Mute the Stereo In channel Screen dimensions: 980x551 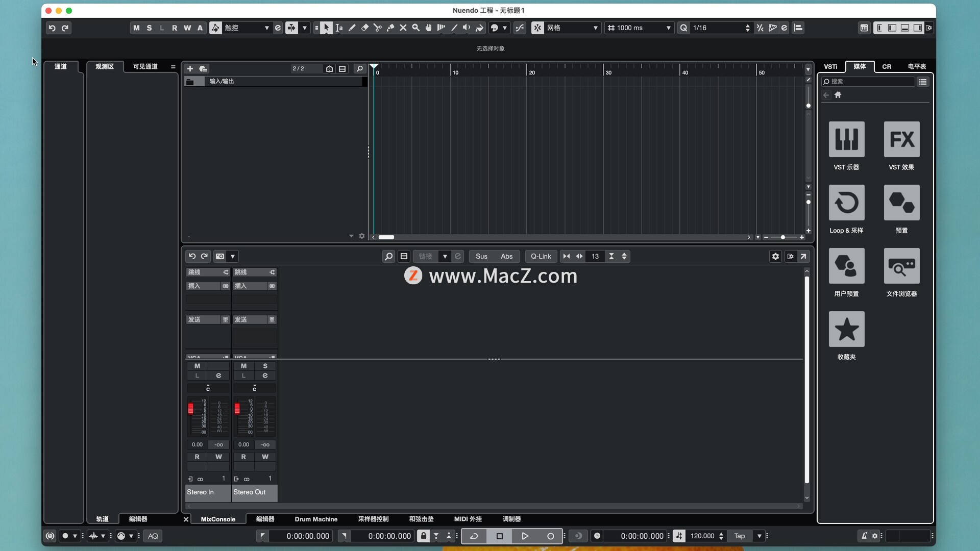pos(197,366)
